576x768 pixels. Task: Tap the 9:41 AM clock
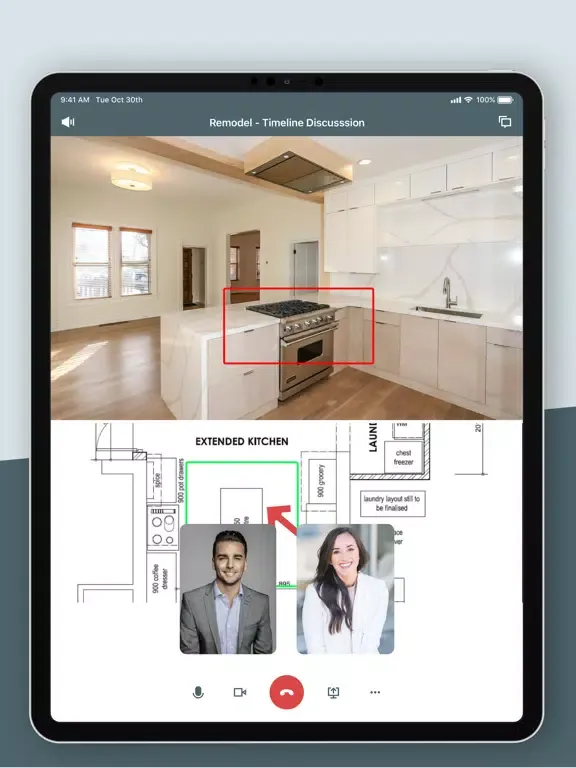75,99
